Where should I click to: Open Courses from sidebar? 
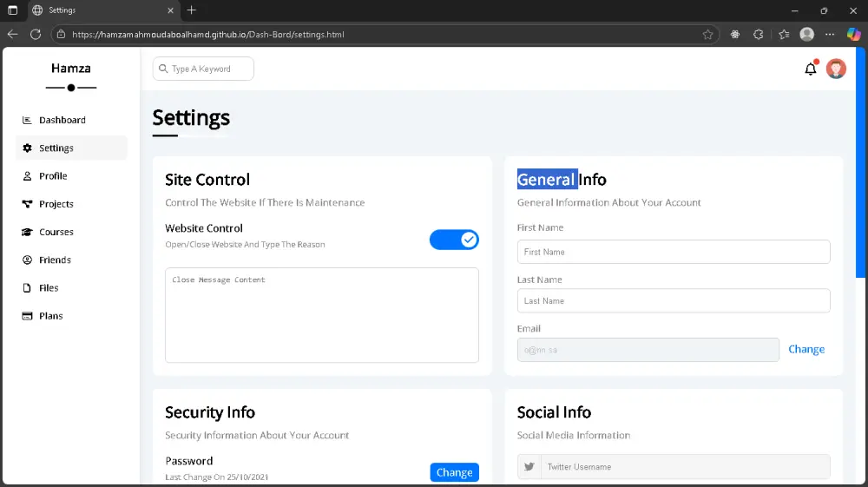click(71, 232)
